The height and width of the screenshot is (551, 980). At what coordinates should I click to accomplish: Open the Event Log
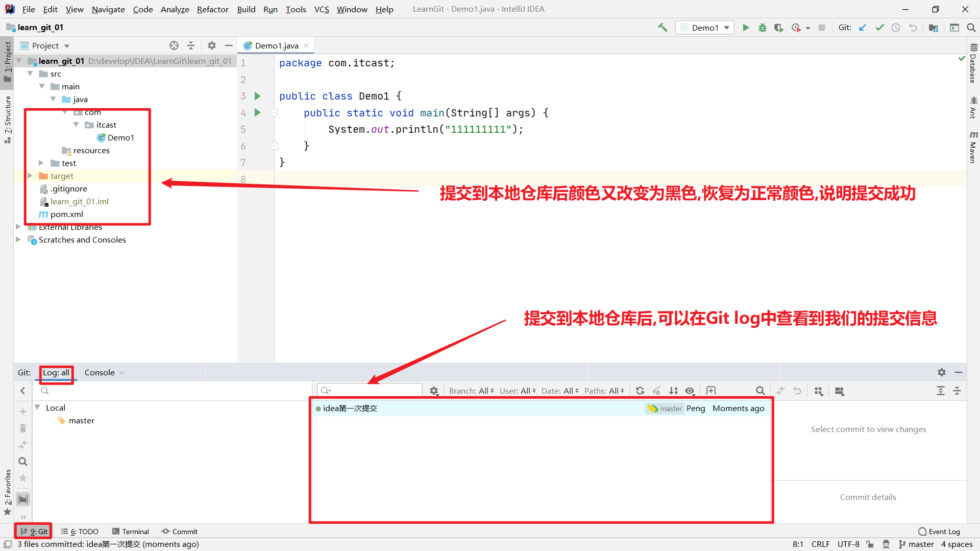(939, 532)
